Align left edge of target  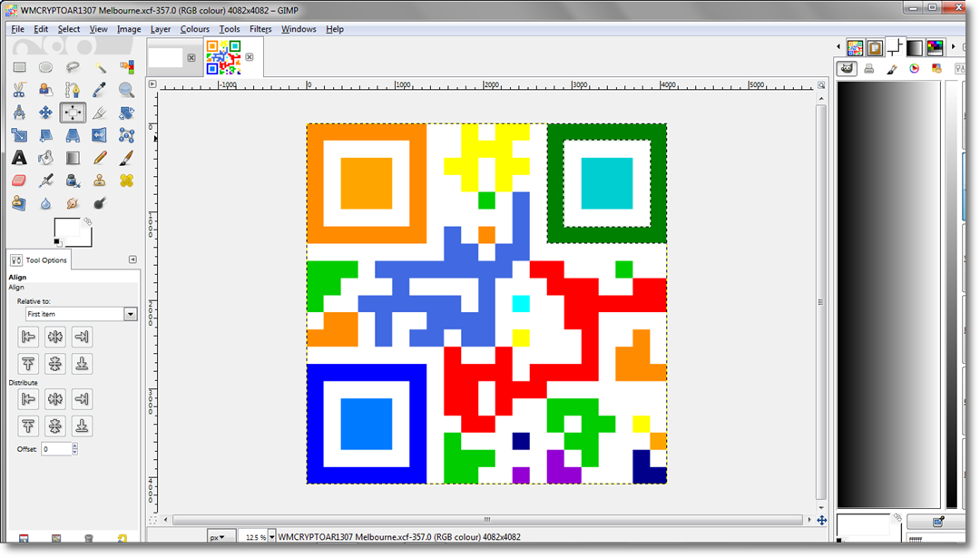click(28, 338)
